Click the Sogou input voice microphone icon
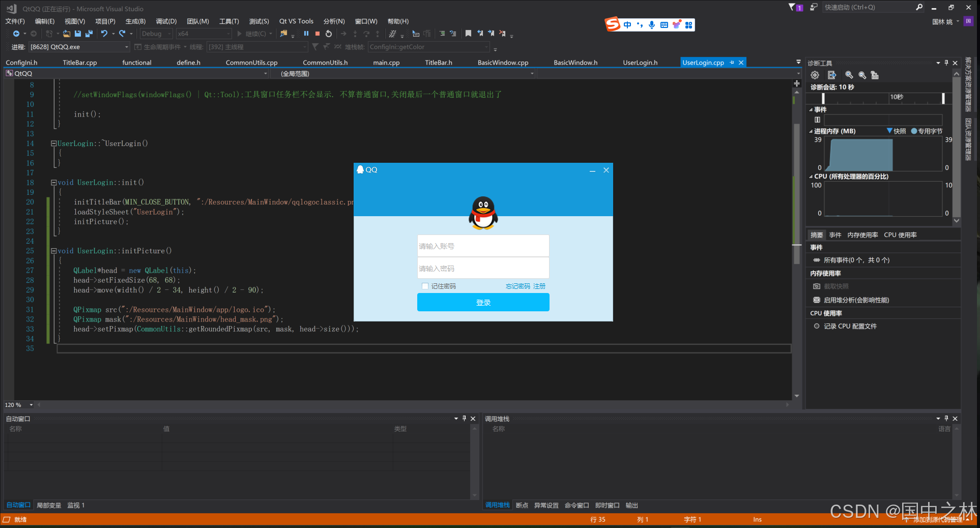 (652, 25)
